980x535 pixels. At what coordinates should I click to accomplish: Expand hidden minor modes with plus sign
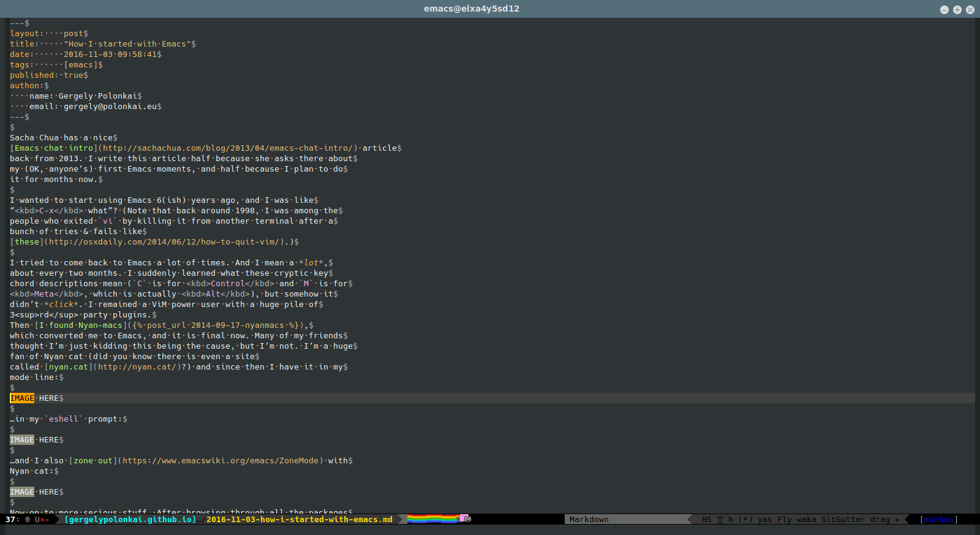click(x=897, y=520)
